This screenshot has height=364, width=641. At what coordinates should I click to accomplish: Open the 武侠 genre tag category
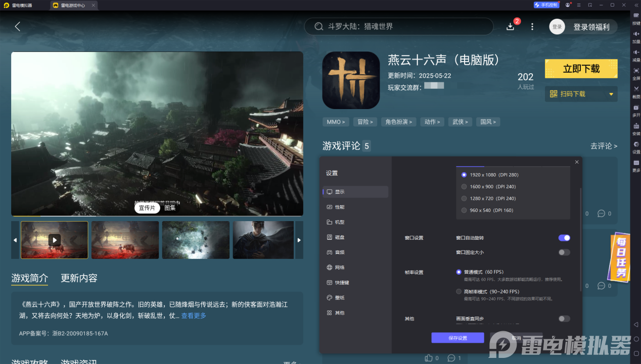click(460, 122)
